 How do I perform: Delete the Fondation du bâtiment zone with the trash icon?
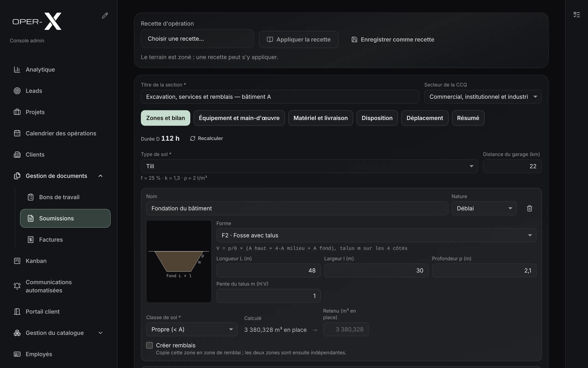pos(529,208)
